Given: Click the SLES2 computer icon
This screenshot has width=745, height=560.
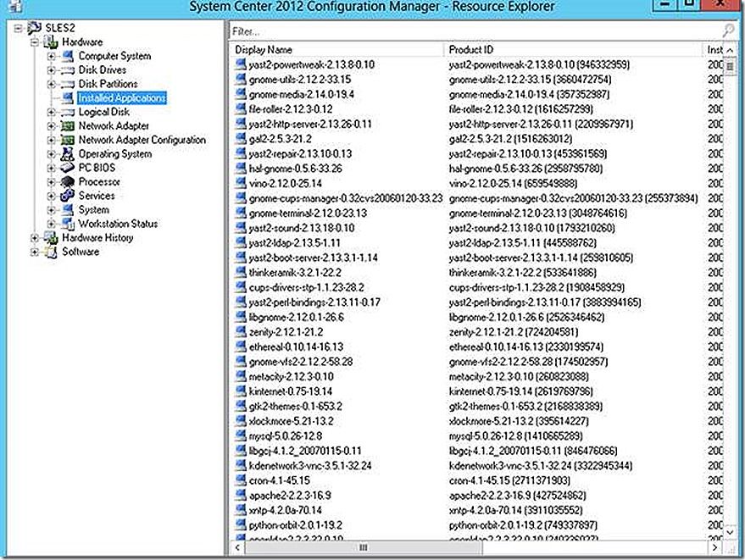Looking at the screenshot, I should (x=35, y=28).
